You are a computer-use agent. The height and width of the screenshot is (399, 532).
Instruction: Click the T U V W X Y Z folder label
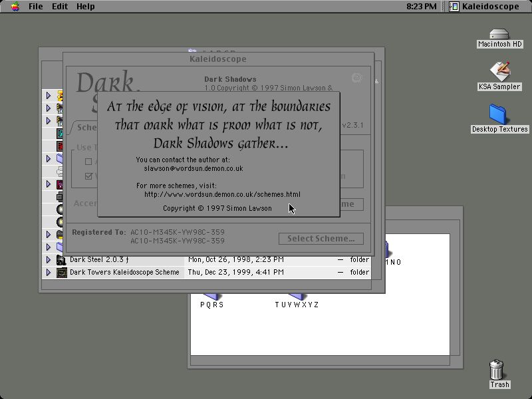tap(297, 305)
